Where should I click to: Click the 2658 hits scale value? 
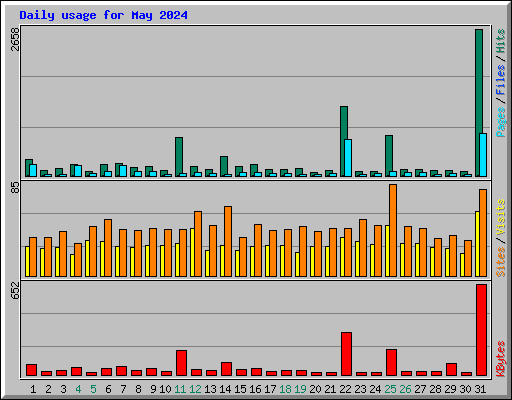tap(15, 39)
